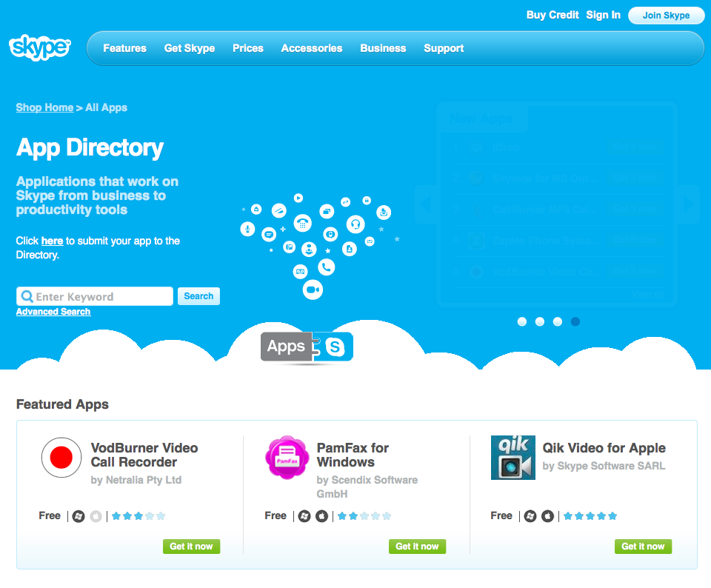Select the third carousel page dot
Viewport: 711px width, 588px height.
(557, 321)
